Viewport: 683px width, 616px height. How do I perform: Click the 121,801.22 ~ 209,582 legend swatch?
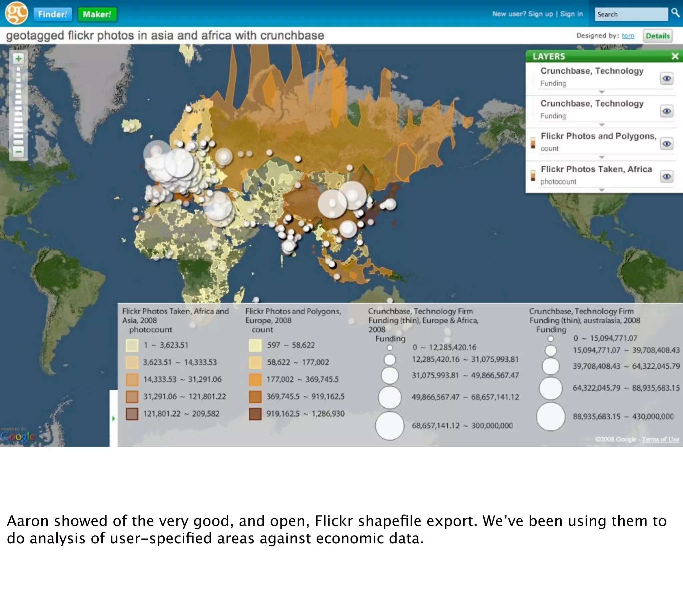click(132, 414)
